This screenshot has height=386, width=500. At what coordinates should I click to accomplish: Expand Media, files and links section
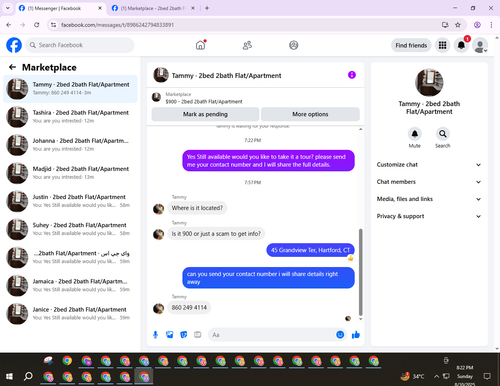pos(429,199)
